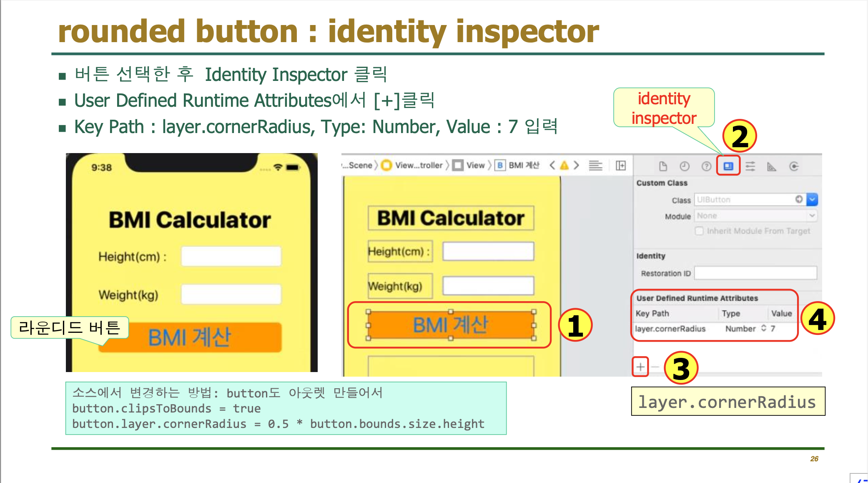Open the File inspector icon
The image size is (868, 483).
[x=663, y=166]
